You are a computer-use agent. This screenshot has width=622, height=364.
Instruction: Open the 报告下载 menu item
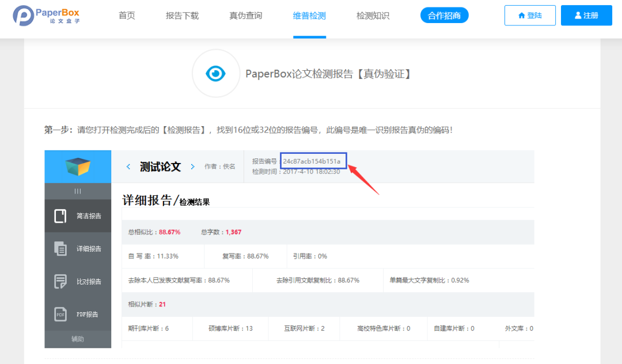click(x=182, y=16)
